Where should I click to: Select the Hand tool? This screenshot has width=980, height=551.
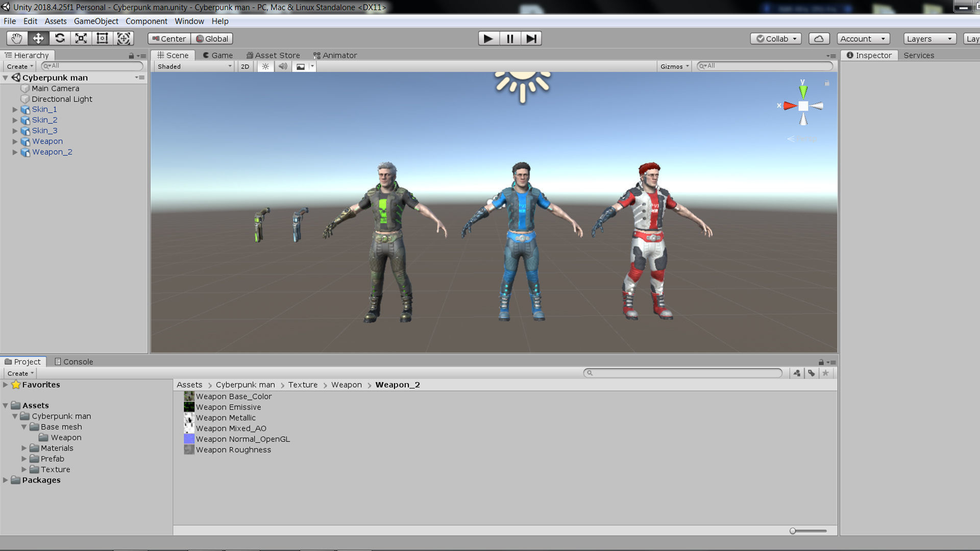[x=17, y=38]
